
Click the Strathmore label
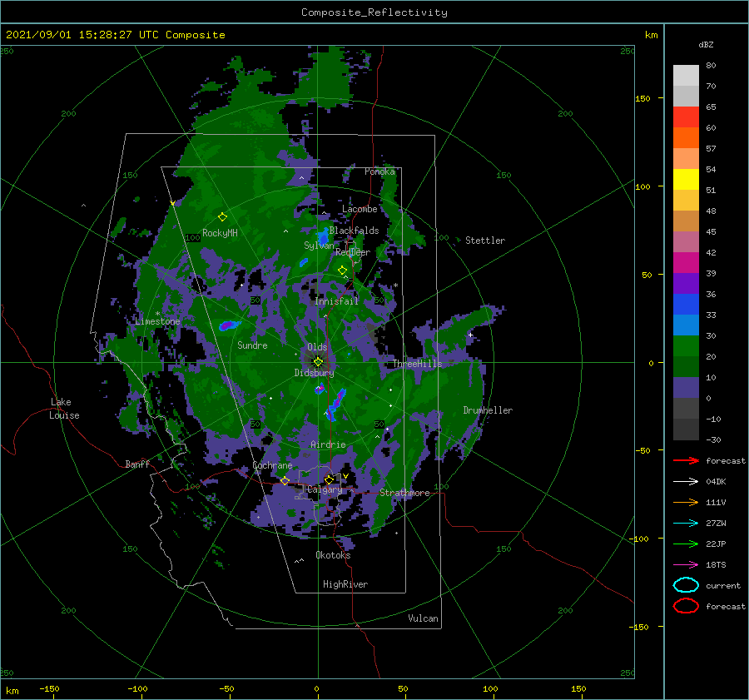point(404,493)
